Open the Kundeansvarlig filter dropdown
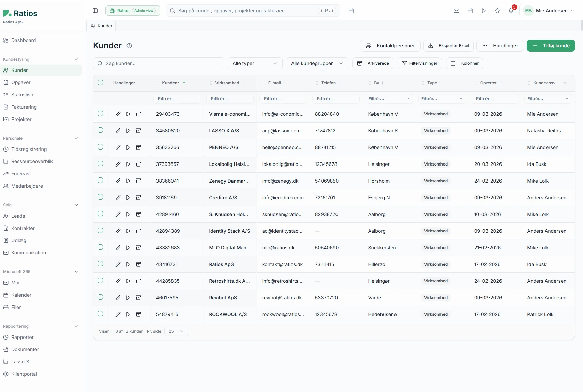This screenshot has width=583, height=392. tap(548, 99)
